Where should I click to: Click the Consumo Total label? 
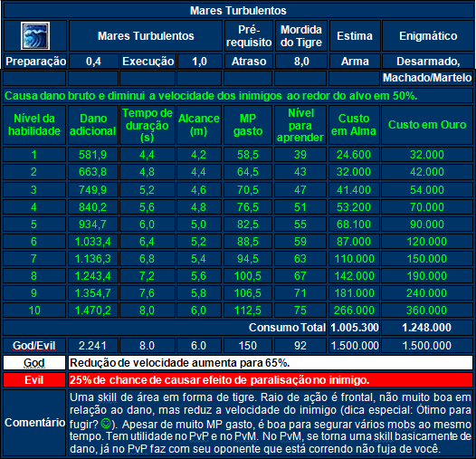coord(287,328)
